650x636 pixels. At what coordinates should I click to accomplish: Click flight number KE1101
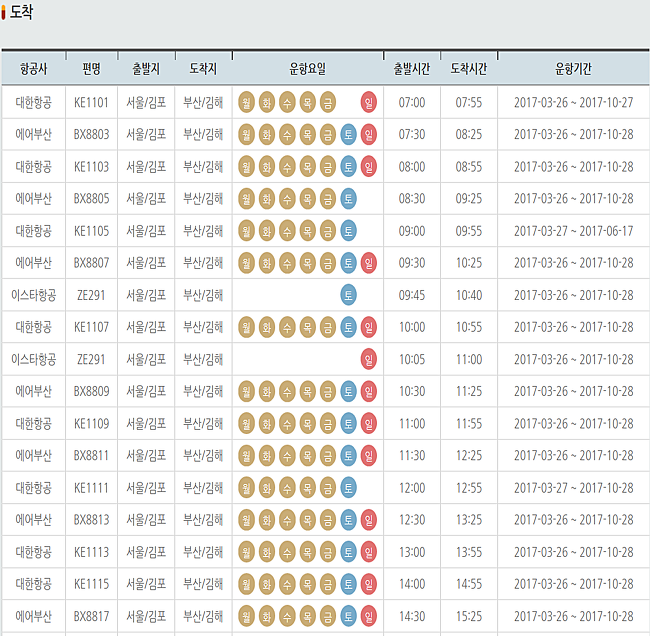tap(91, 102)
